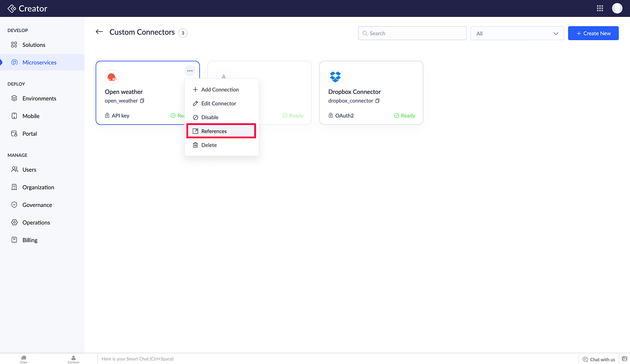
Task: Open Contacts in the bottom bar
Action: coord(73,359)
